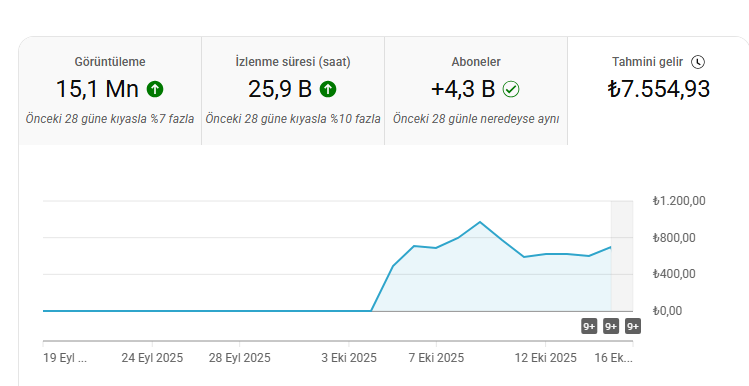The image size is (749, 386).
Task: Click the 24 Eyl 2025 date label
Action: tap(152, 358)
